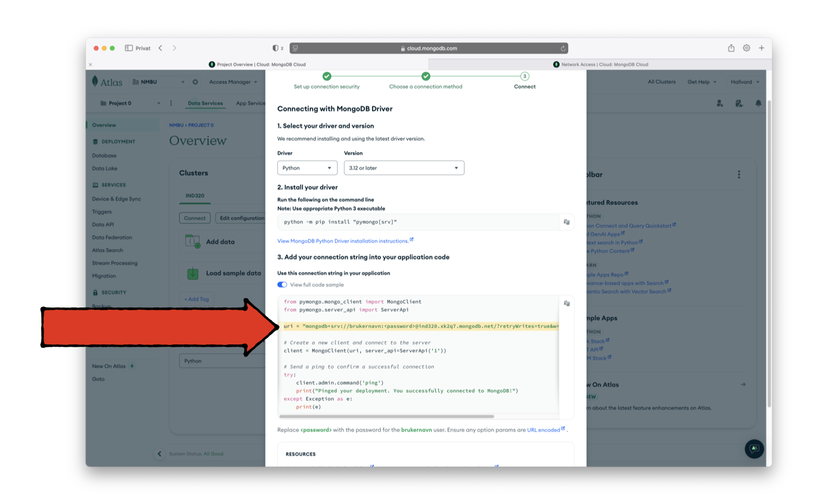The width and height of the screenshot is (822, 504).
Task: Open Atlas Search in the sidebar
Action: click(x=108, y=250)
